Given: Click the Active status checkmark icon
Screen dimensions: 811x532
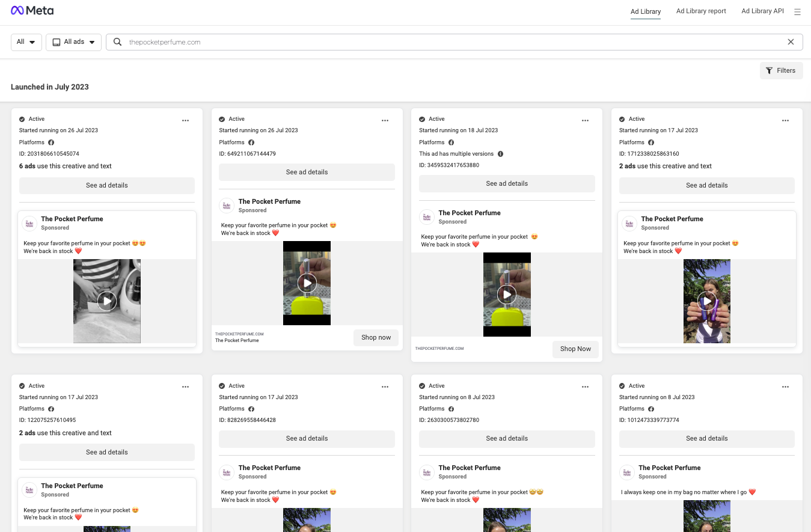Looking at the screenshot, I should (x=22, y=118).
